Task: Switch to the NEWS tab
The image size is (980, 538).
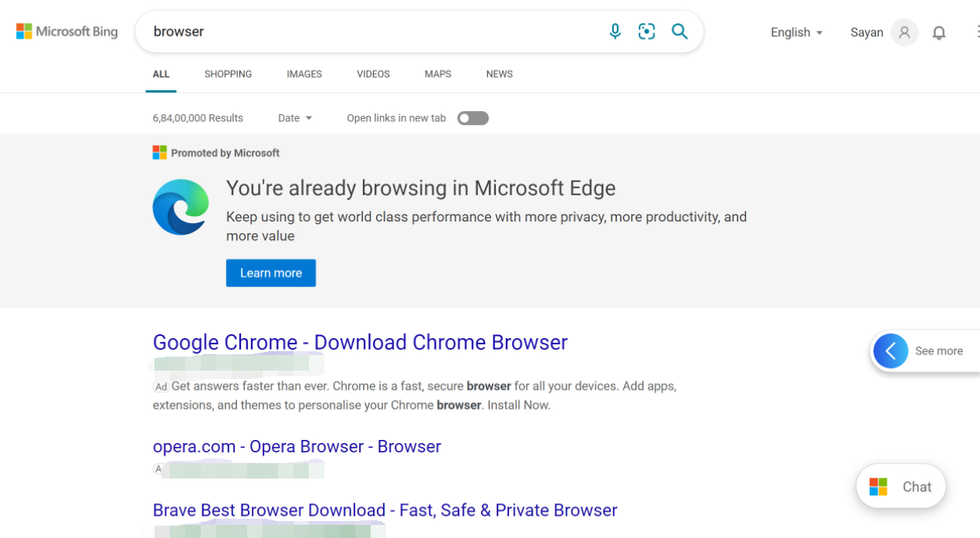Action: [499, 74]
